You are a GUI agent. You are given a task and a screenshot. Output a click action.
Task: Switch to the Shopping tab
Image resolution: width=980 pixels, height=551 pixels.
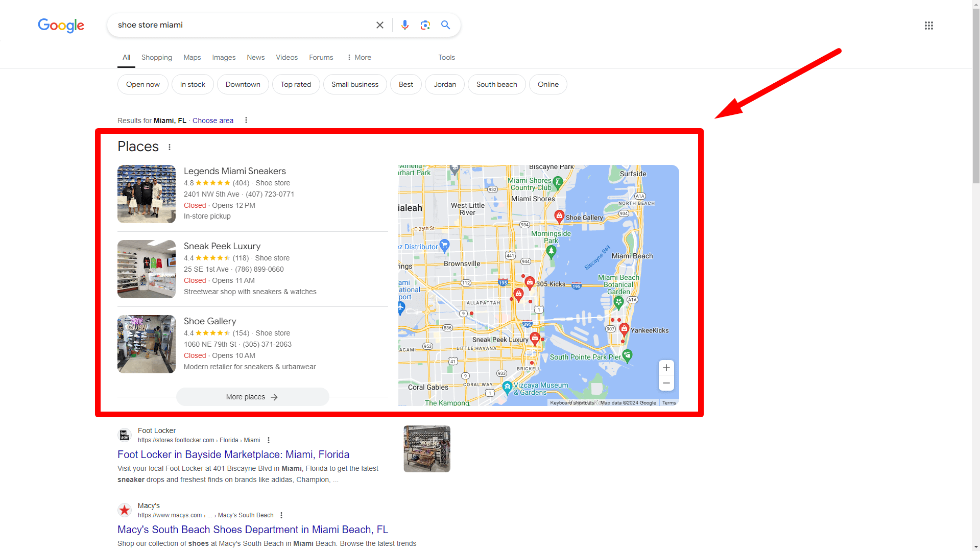tap(157, 57)
